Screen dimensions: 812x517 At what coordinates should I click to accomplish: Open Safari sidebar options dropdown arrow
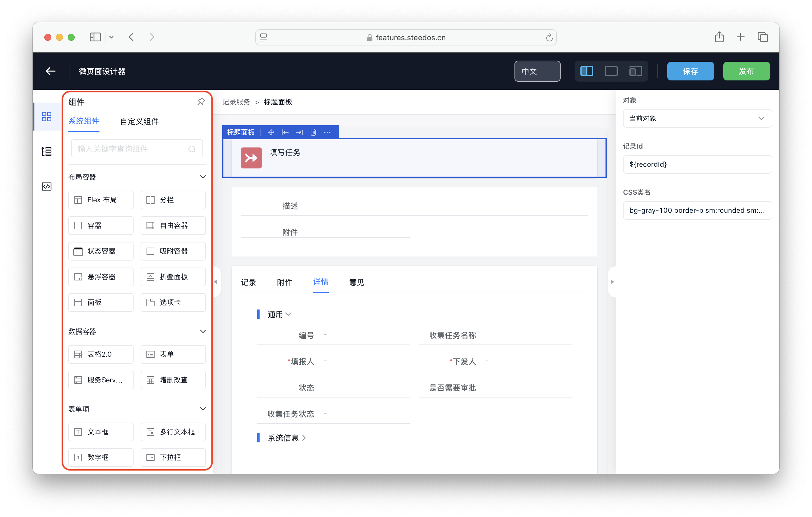click(111, 37)
